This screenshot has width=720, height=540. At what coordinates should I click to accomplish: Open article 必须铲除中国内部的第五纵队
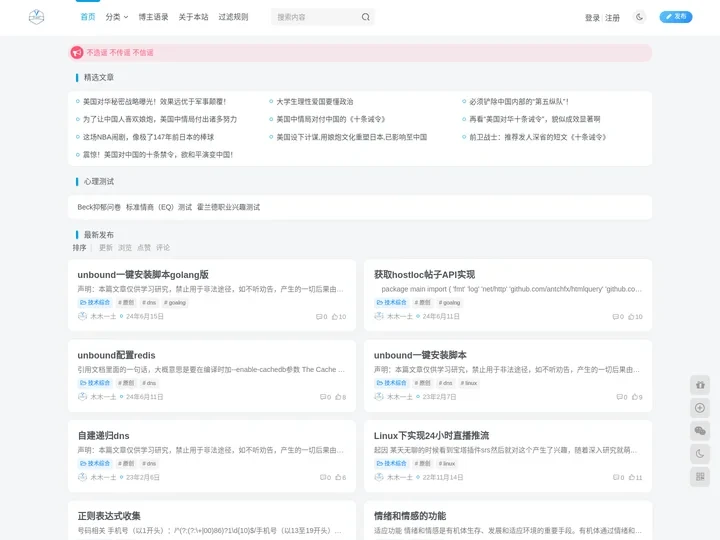pos(519,101)
